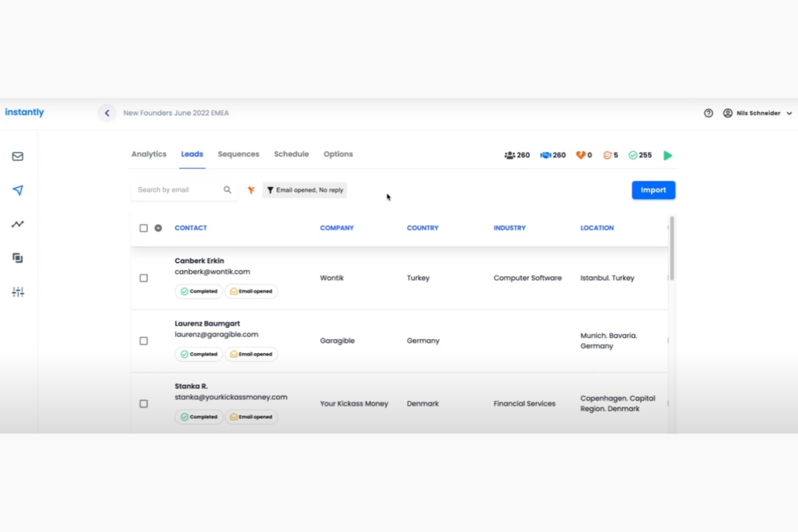Sort by the COUNTRY column header
The height and width of the screenshot is (532, 798).
pyautogui.click(x=423, y=228)
